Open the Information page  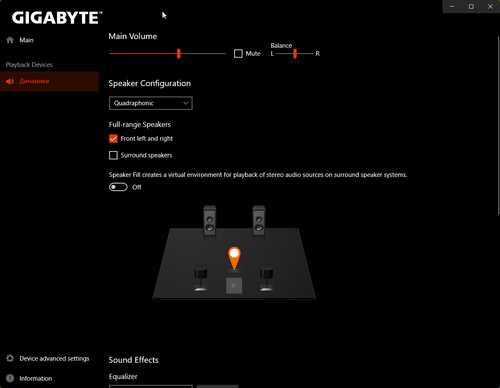tap(49, 378)
